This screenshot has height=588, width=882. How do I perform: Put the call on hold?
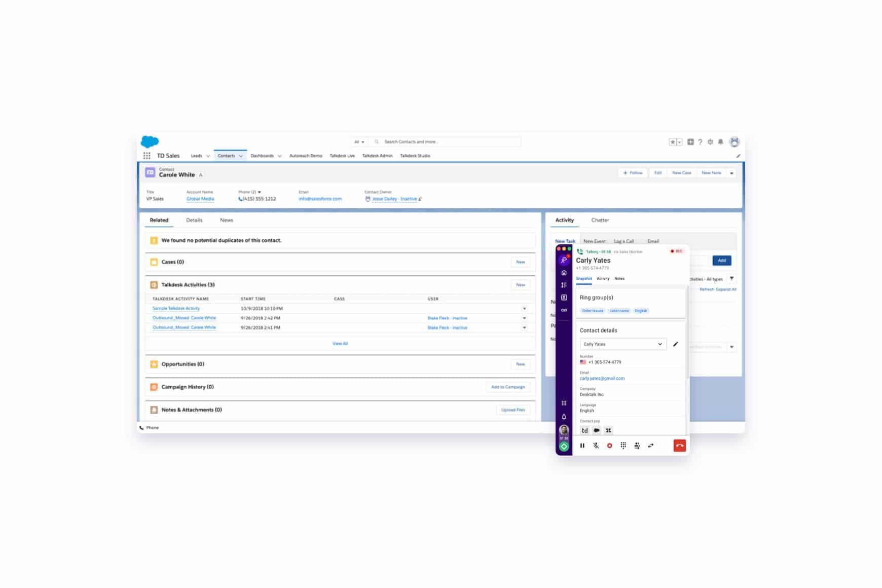(x=582, y=446)
